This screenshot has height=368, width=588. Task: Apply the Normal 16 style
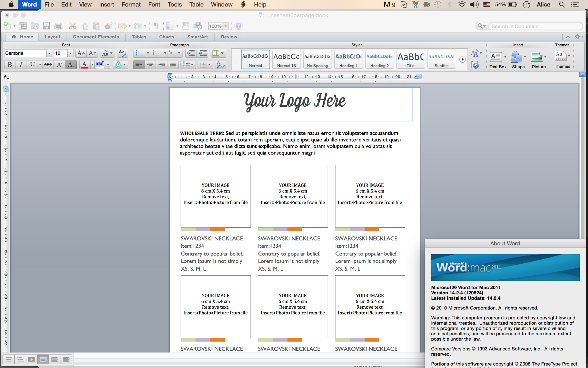pos(286,59)
